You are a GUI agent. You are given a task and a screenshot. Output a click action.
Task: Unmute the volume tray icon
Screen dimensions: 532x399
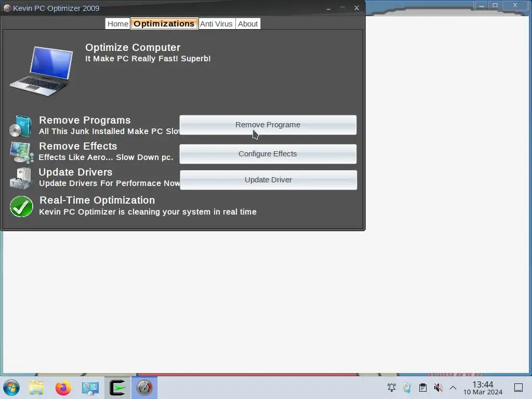(438, 388)
